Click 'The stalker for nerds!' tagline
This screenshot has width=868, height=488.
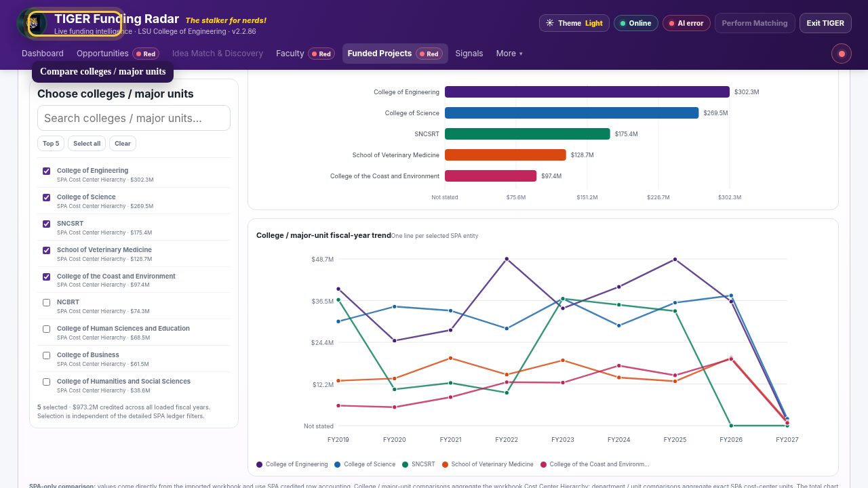coord(226,20)
